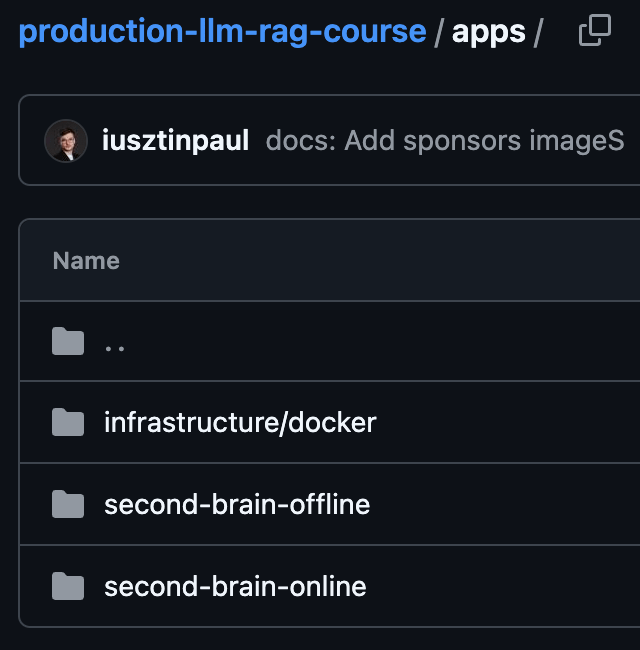Click the folder icon for second-brain-offline
640x650 pixels.
(68, 504)
